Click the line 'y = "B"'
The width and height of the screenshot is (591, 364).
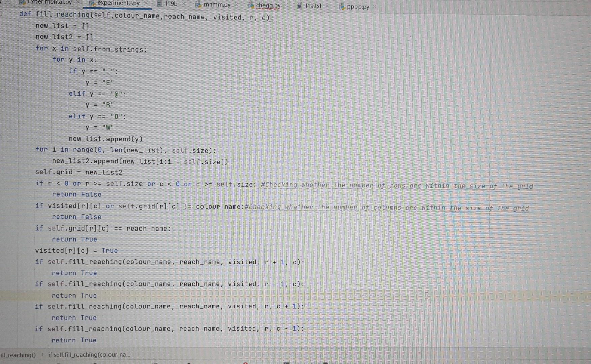tap(99, 105)
